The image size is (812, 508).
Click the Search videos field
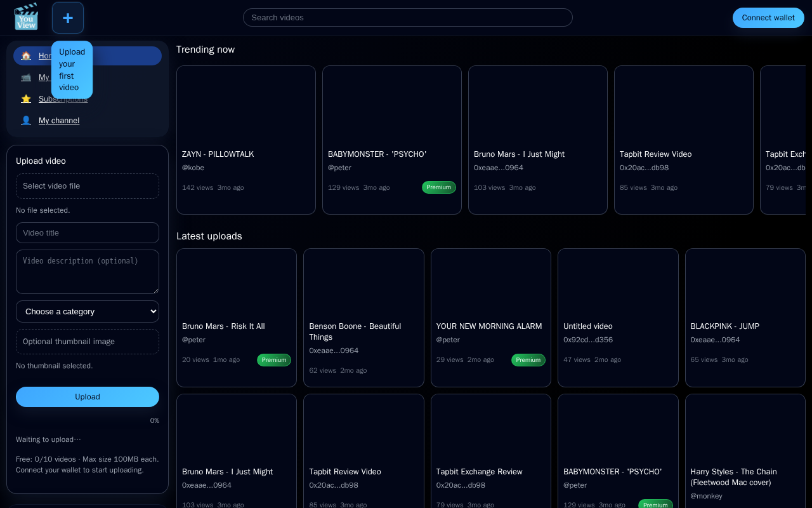pos(408,18)
